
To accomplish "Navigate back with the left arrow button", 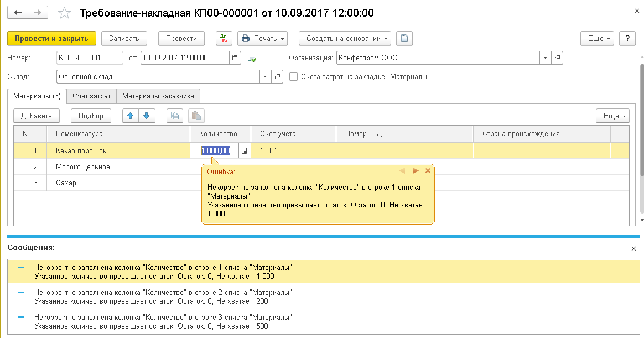I will pyautogui.click(x=18, y=12).
